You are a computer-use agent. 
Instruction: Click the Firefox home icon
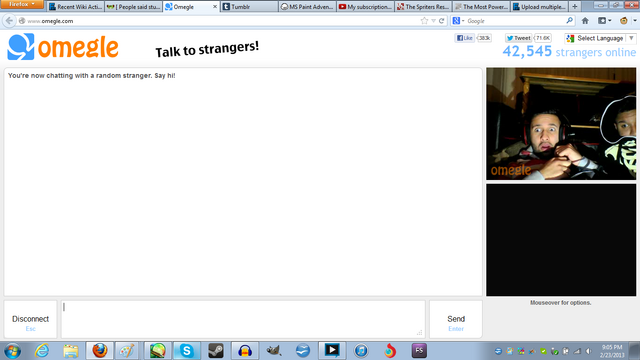585,21
